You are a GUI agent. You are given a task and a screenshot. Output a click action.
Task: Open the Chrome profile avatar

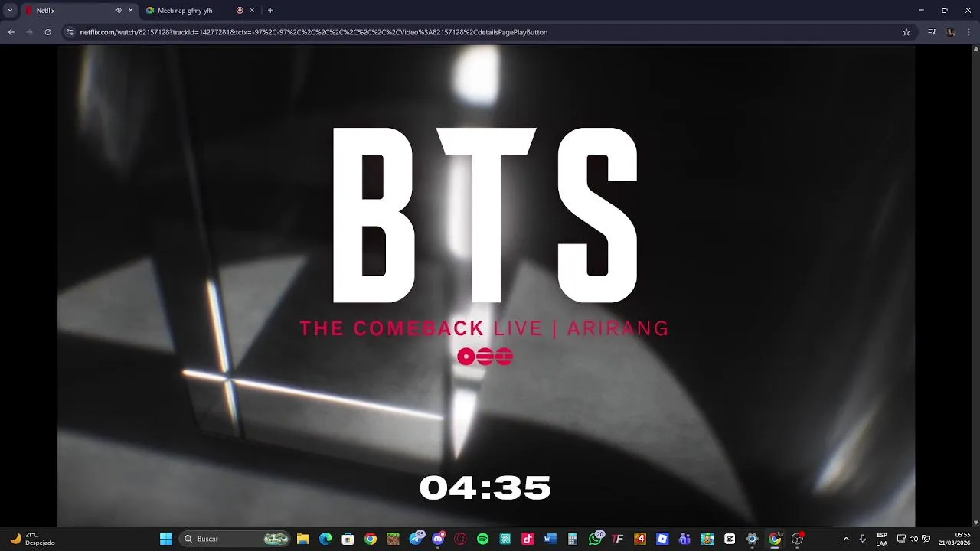pos(951,32)
